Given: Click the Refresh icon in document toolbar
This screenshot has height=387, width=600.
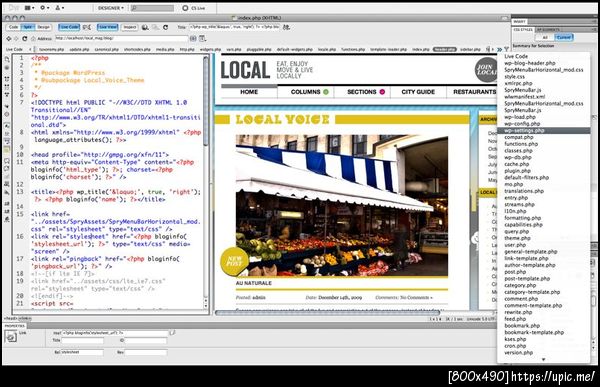Looking at the screenshot, I should (x=165, y=27).
